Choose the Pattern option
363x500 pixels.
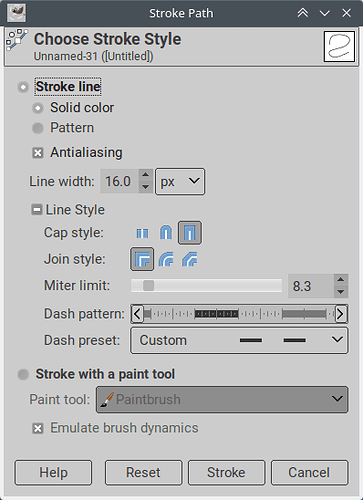pos(38,128)
